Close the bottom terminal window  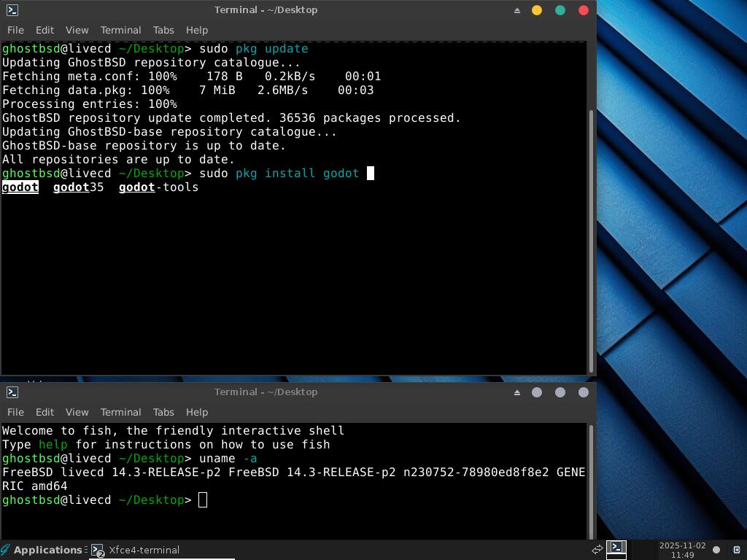point(583,392)
